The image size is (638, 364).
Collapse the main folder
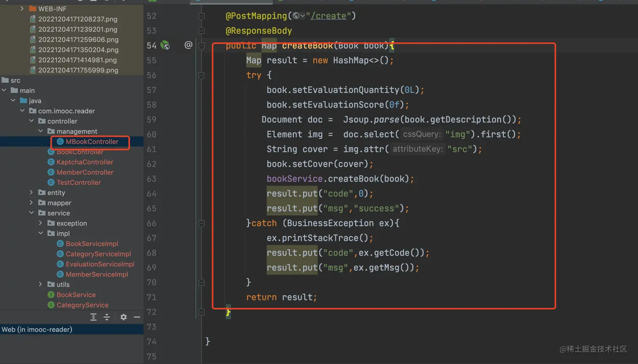point(4,90)
